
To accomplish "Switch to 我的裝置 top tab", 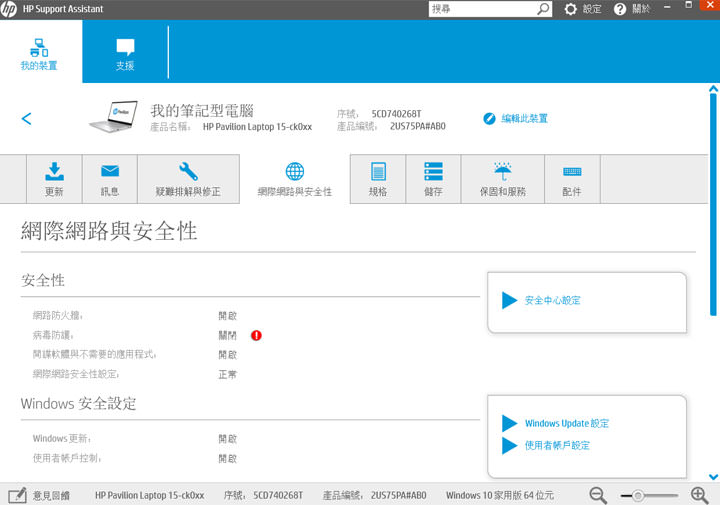I will 39,54.
